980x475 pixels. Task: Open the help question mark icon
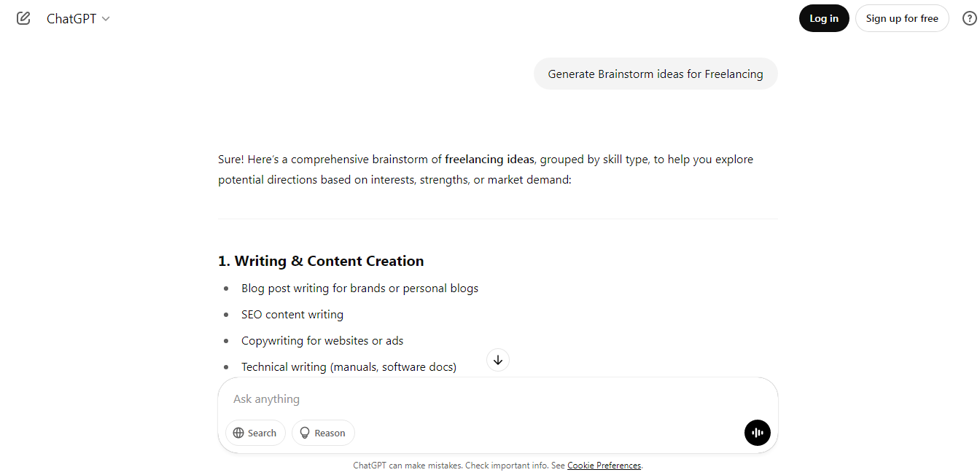coord(969,18)
